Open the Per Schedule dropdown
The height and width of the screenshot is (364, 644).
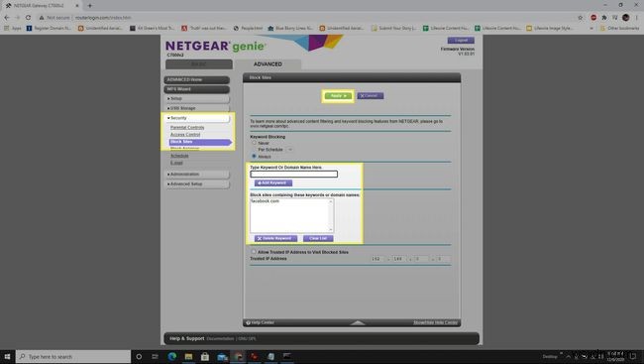click(289, 150)
